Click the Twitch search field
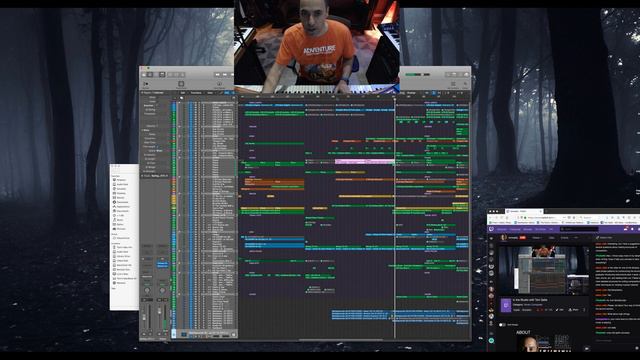 [x=579, y=229]
